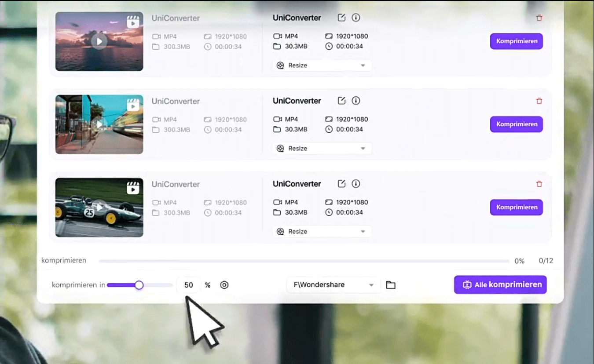
Task: Rename the output file of the sunset video
Action: [341, 18]
